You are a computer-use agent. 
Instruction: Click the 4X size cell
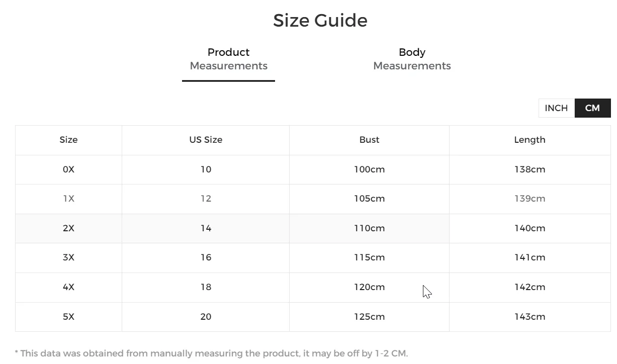click(68, 287)
